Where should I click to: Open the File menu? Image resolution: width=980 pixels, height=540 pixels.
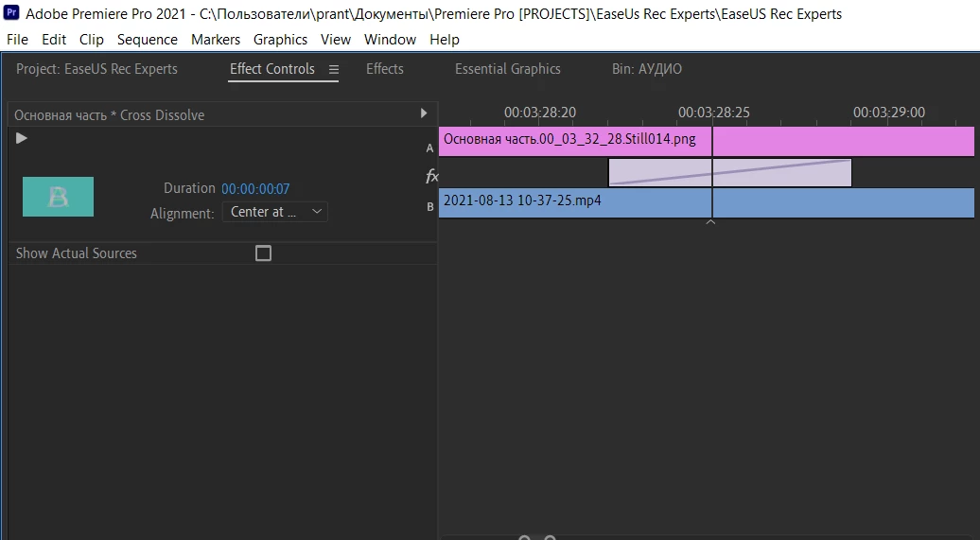pyautogui.click(x=17, y=40)
